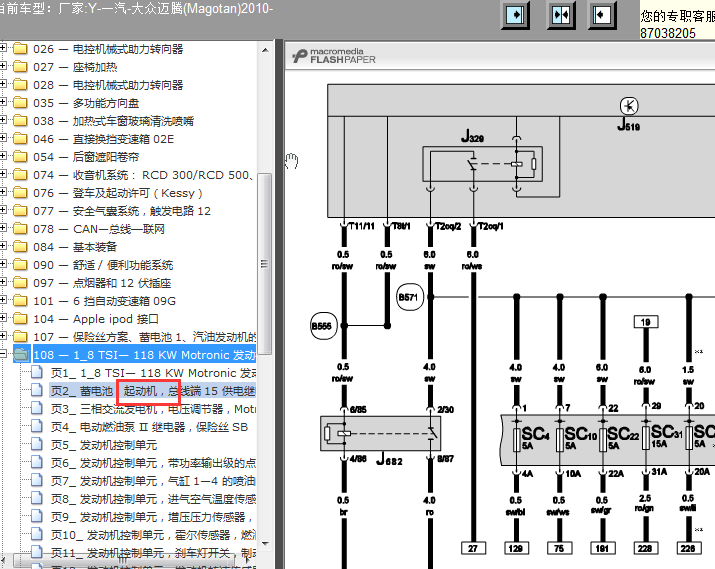Click the tree vertical scrollbar thumb
This screenshot has height=569, width=715.
264,264
